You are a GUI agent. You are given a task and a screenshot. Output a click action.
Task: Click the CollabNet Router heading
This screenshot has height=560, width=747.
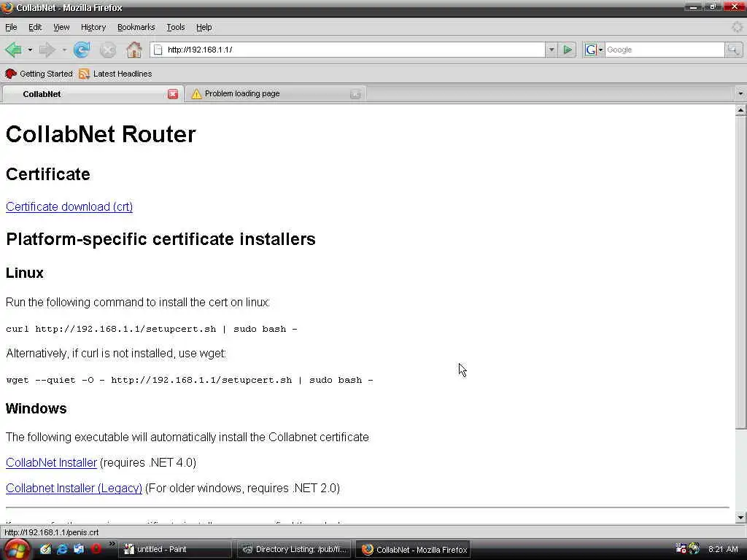101,134
